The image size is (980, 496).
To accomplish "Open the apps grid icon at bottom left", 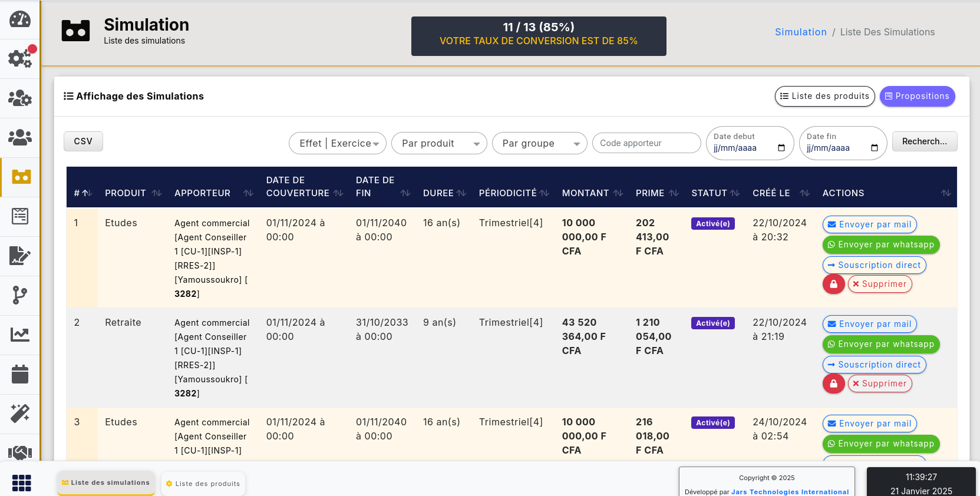I will point(21,482).
